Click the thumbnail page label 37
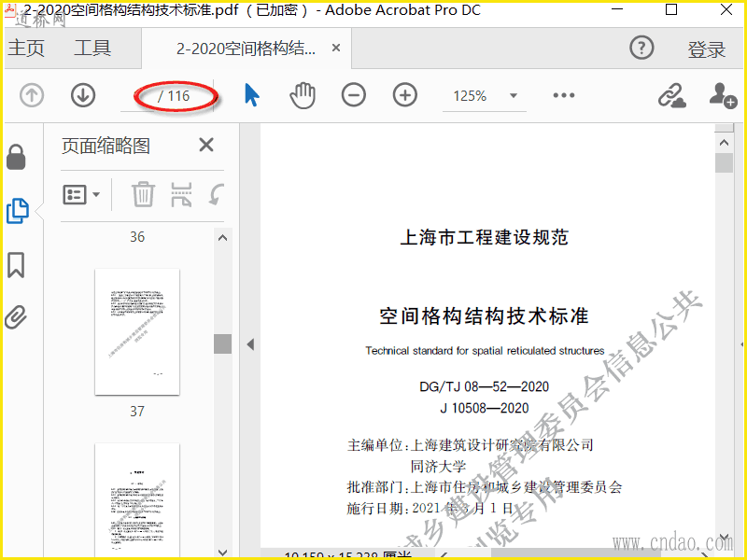The height and width of the screenshot is (560, 747). pos(137,411)
